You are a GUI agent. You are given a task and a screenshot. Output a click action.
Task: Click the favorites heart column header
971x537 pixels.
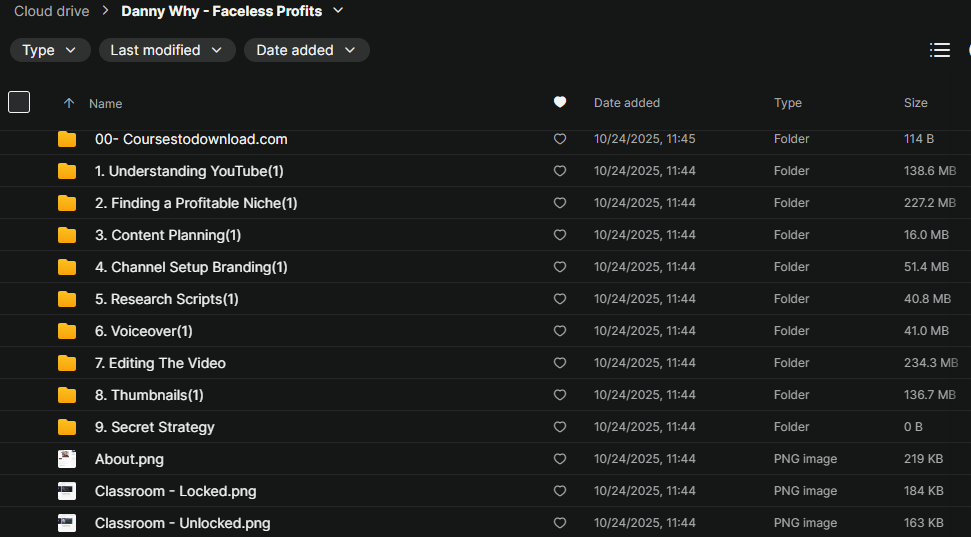click(x=560, y=102)
